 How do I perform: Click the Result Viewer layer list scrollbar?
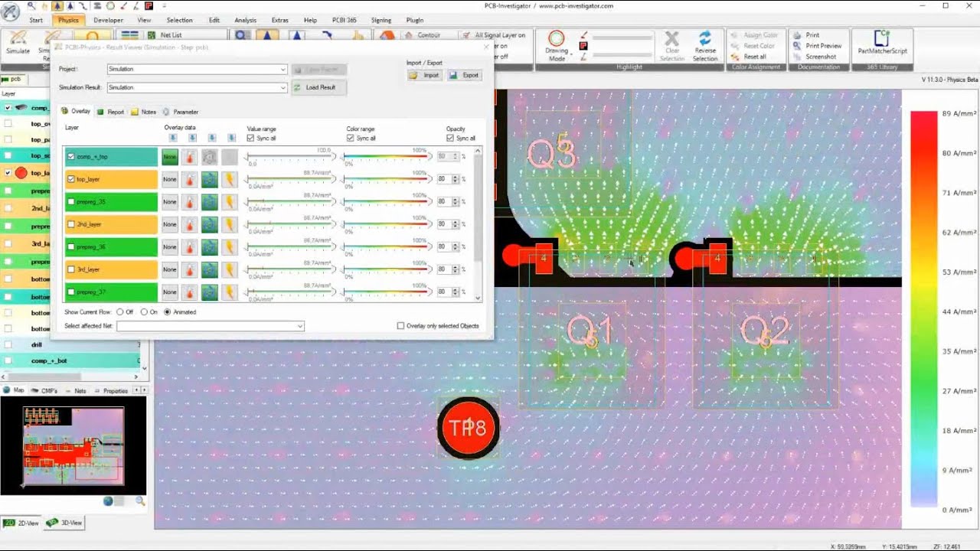[479, 224]
